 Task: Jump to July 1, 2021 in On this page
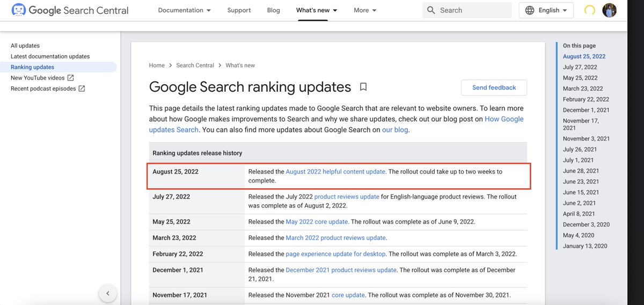579,160
